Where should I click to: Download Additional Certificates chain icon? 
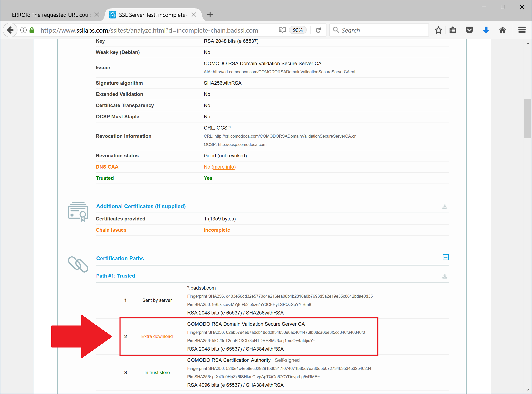click(445, 207)
